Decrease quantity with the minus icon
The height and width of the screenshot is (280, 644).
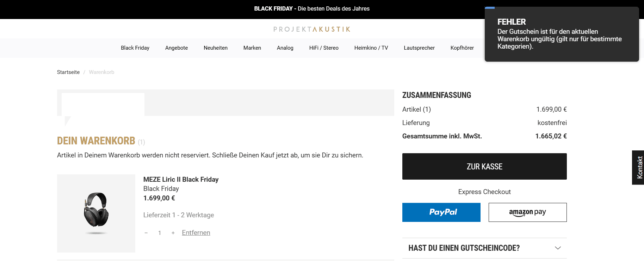tap(146, 233)
